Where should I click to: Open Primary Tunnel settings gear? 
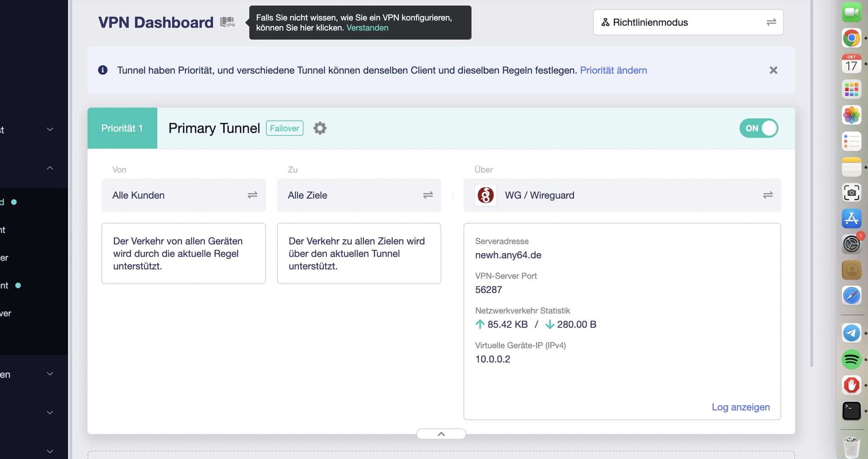click(x=320, y=128)
